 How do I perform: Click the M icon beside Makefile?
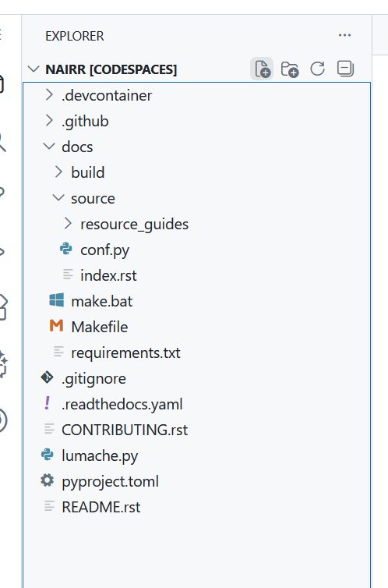tap(57, 325)
